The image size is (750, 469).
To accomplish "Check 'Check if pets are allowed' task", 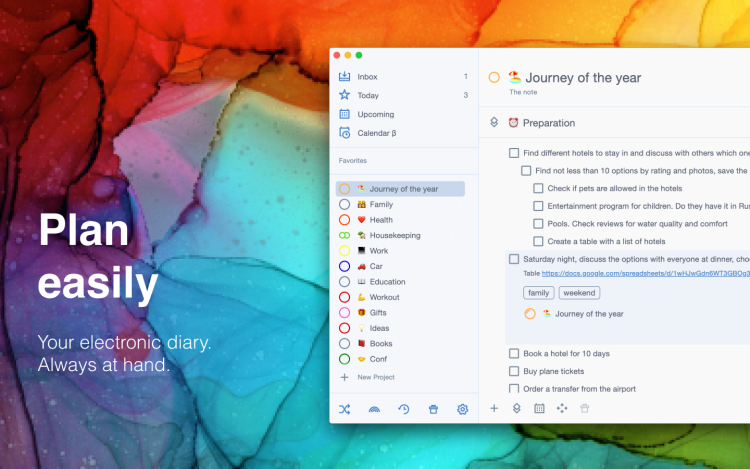I will [538, 188].
